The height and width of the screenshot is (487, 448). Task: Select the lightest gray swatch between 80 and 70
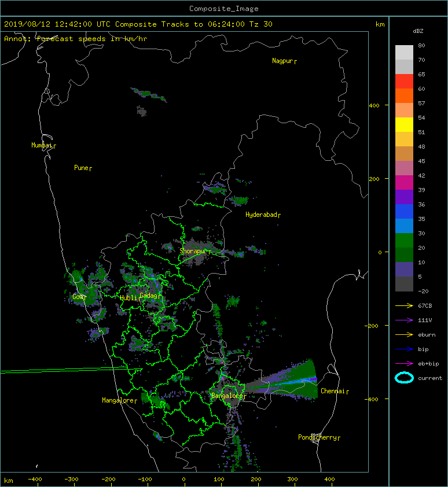[x=404, y=53]
